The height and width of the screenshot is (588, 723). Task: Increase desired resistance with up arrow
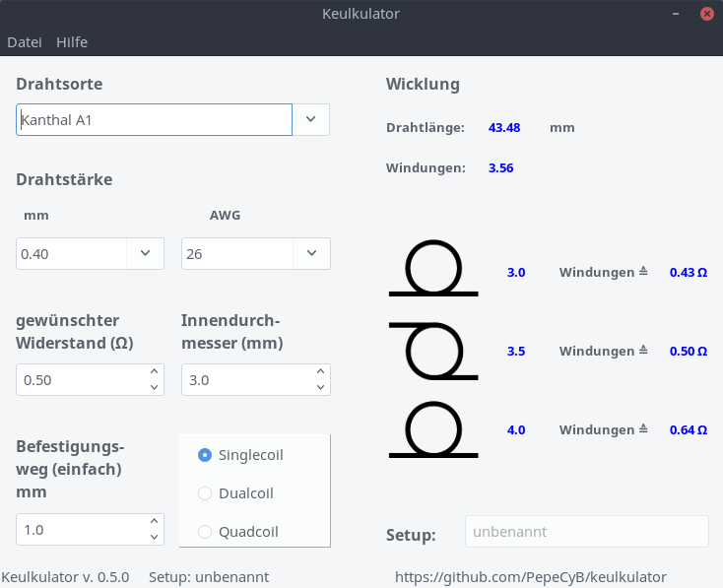point(154,372)
